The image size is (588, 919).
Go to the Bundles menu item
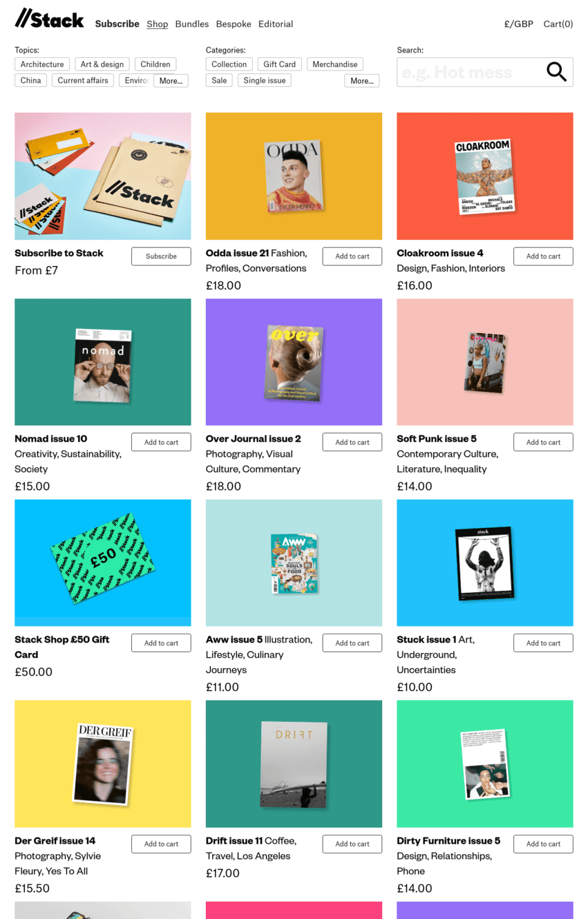(x=192, y=23)
